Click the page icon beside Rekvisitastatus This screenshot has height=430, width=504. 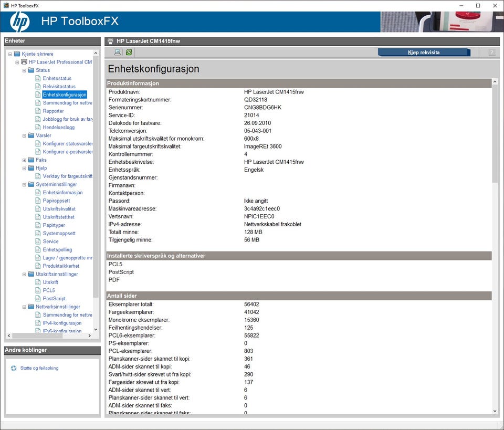tap(38, 86)
